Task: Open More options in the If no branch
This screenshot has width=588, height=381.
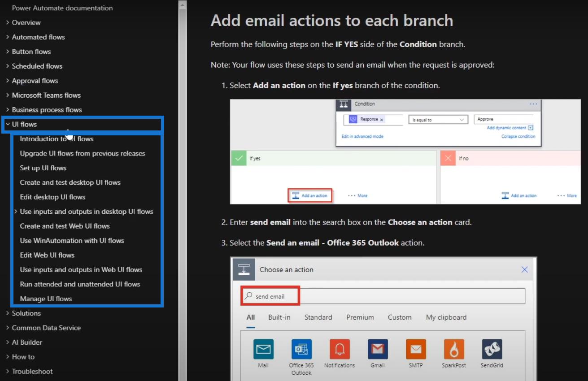Action: point(567,195)
